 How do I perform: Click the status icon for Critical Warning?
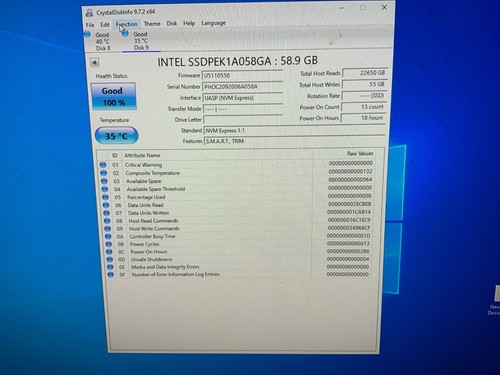(103, 165)
